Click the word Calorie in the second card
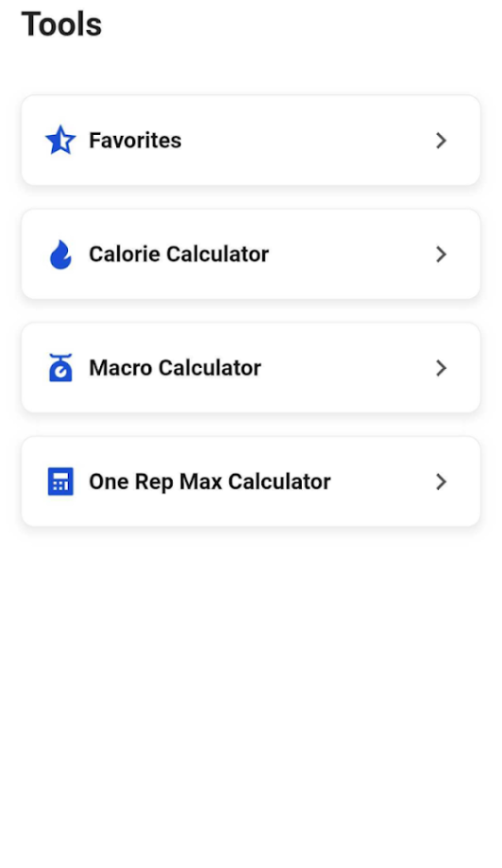The height and width of the screenshot is (868, 502). pos(125,254)
